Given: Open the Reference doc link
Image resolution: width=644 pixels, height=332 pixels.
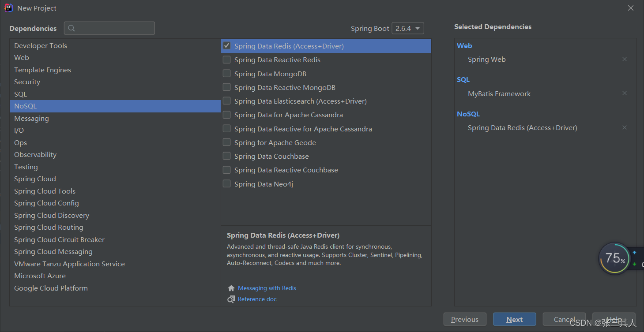Looking at the screenshot, I should coord(257,299).
